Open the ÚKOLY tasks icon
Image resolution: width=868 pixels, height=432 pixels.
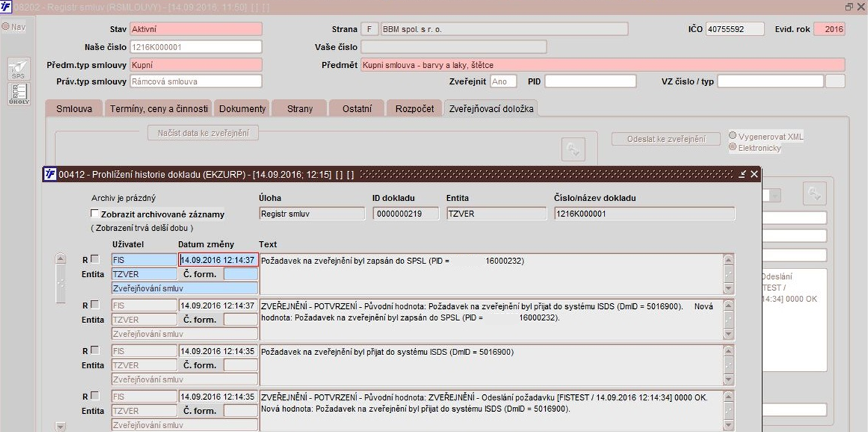[x=17, y=94]
